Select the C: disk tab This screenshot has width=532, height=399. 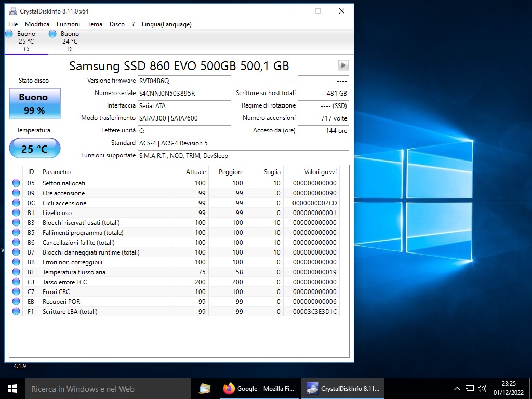click(26, 42)
